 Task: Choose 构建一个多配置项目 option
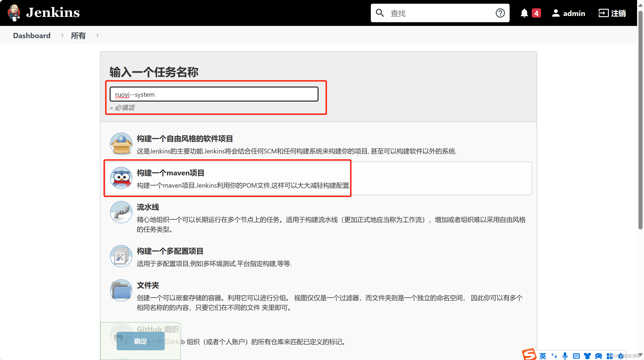coord(319,256)
